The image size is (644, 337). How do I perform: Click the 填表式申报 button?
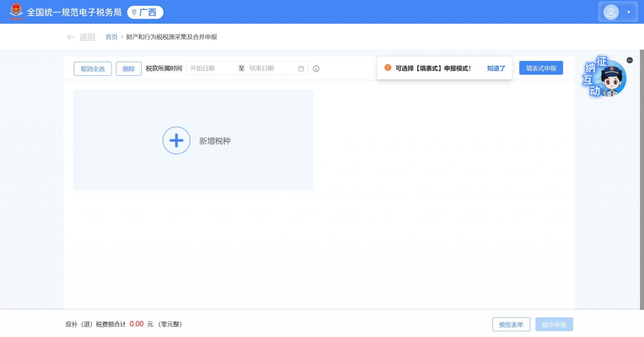point(541,67)
